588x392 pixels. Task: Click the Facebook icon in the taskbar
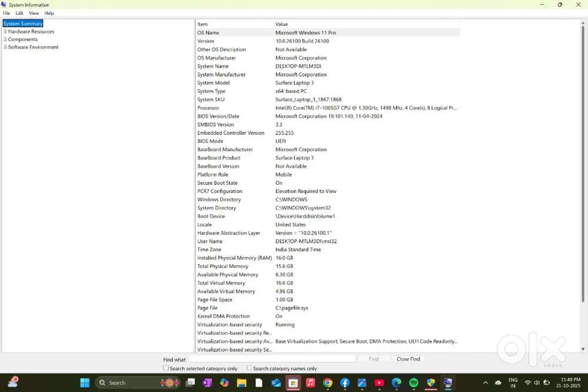(x=345, y=383)
